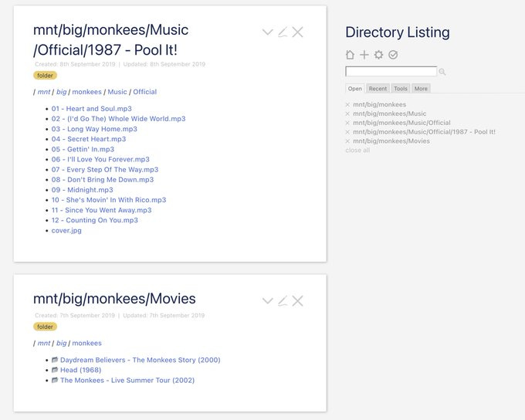The height and width of the screenshot is (420, 525).
Task: Click the search magnifier icon
Action: tap(442, 72)
